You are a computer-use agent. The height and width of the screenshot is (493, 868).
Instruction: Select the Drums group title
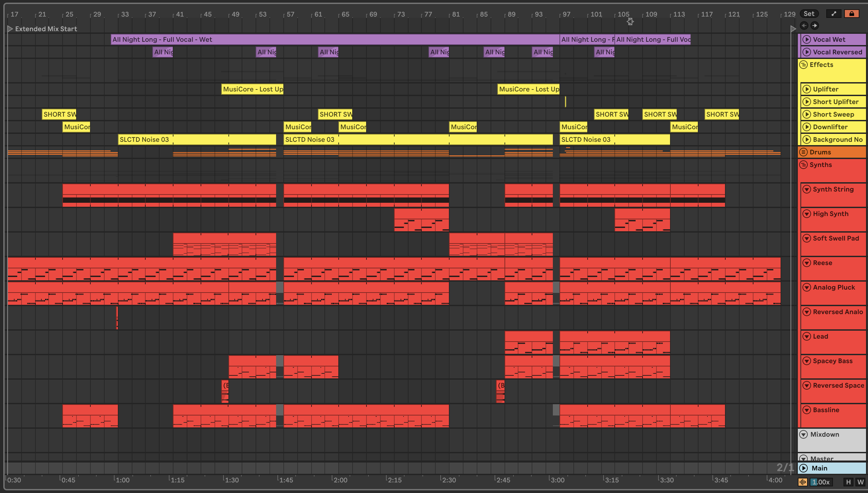coord(820,152)
